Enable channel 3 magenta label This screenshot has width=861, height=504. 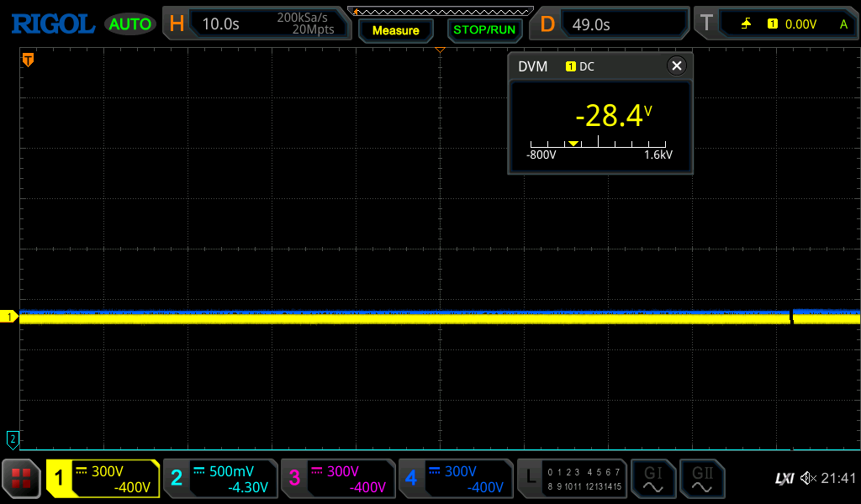coord(338,479)
